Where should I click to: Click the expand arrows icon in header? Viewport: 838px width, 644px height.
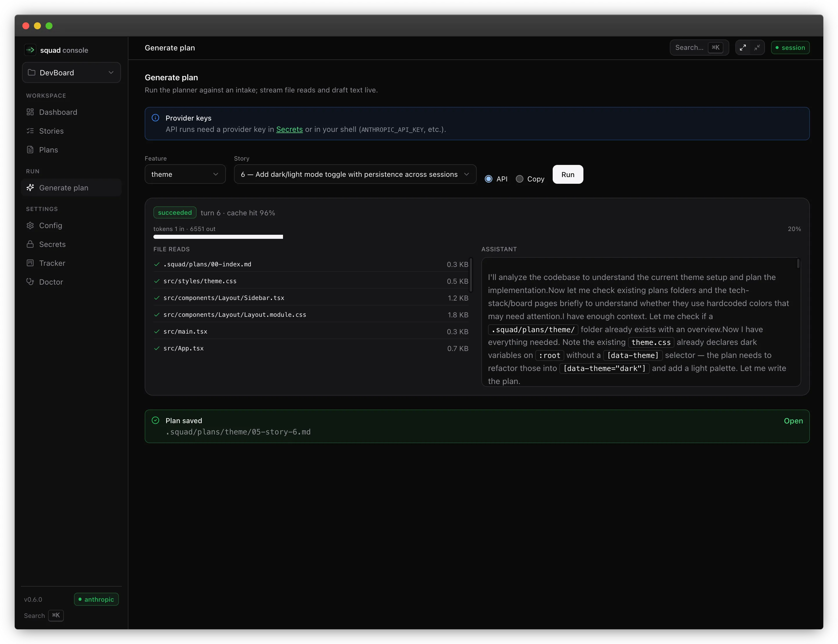click(743, 48)
